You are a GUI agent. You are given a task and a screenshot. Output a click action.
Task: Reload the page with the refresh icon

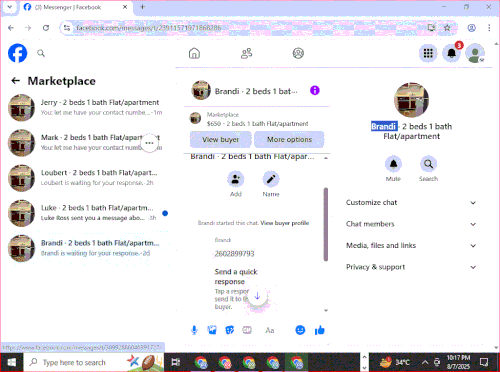[x=46, y=28]
